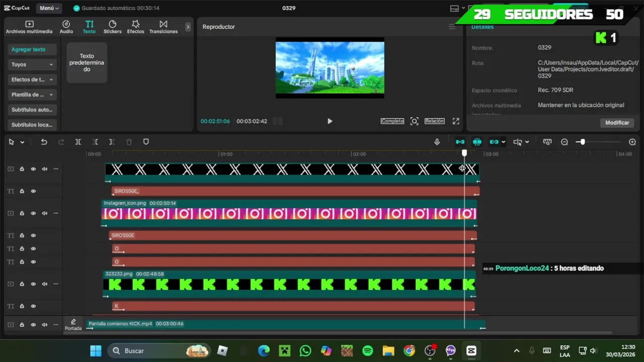
Task: Expand the Efectos de texto category
Action: pyautogui.click(x=32, y=79)
